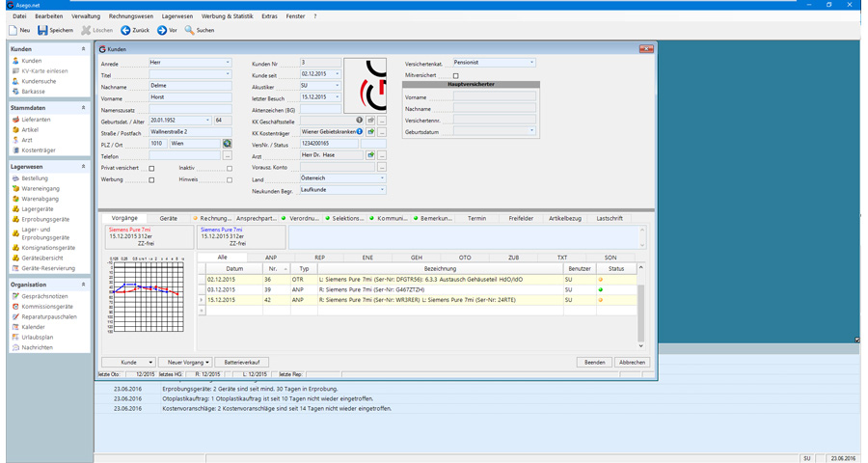
Task: Open the Werbung & Statistik menu
Action: tap(227, 16)
